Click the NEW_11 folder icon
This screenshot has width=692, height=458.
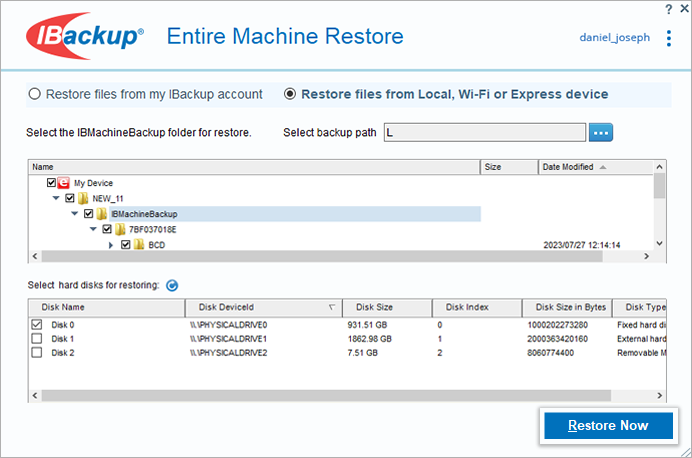point(83,198)
